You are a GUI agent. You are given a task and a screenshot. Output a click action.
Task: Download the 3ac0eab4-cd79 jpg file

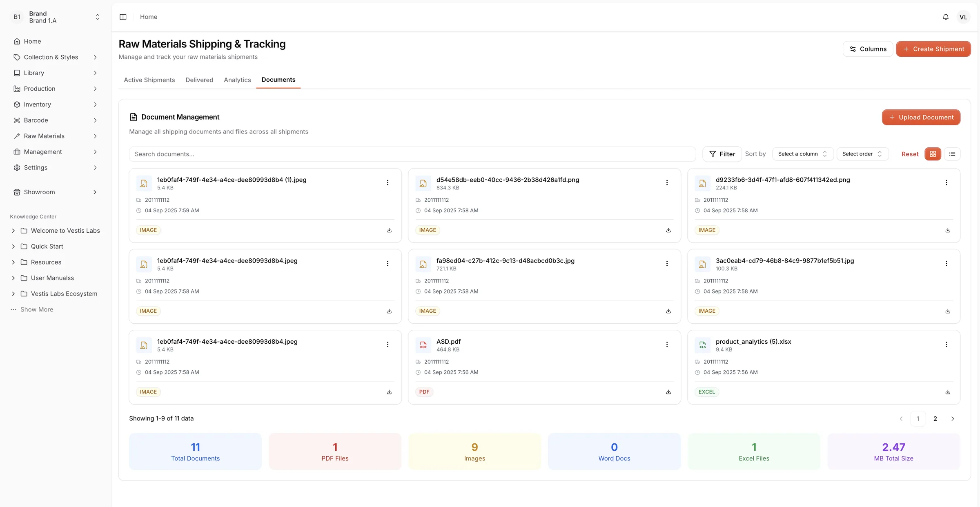(948, 311)
